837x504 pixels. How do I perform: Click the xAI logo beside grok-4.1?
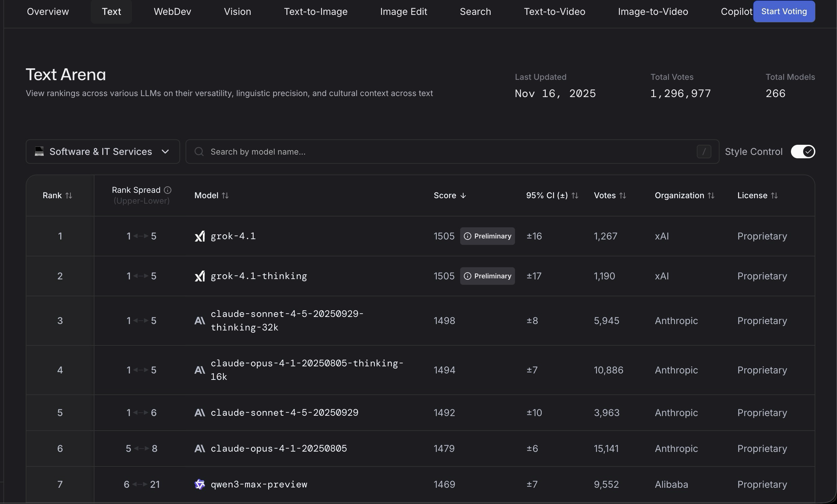coord(200,236)
